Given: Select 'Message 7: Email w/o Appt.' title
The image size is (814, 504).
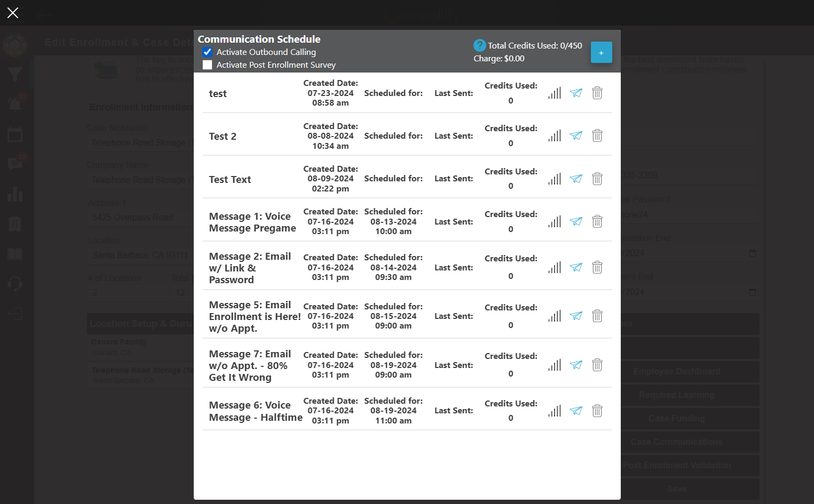Looking at the screenshot, I should pos(250,366).
